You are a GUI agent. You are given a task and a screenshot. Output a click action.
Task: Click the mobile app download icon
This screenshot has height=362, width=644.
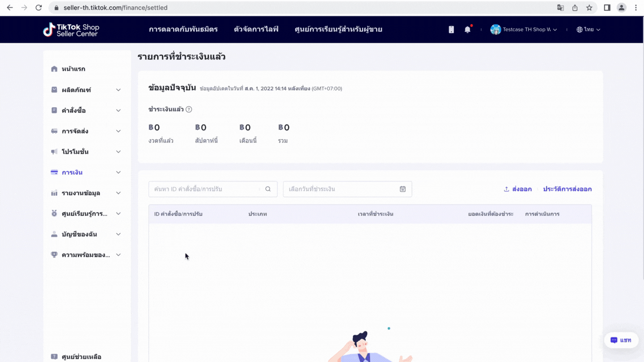point(451,29)
